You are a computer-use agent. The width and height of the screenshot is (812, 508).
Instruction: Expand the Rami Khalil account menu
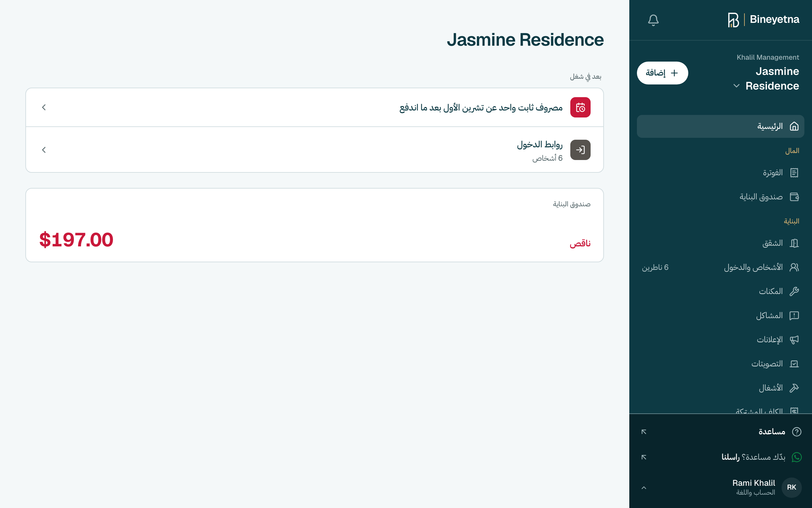click(x=720, y=487)
